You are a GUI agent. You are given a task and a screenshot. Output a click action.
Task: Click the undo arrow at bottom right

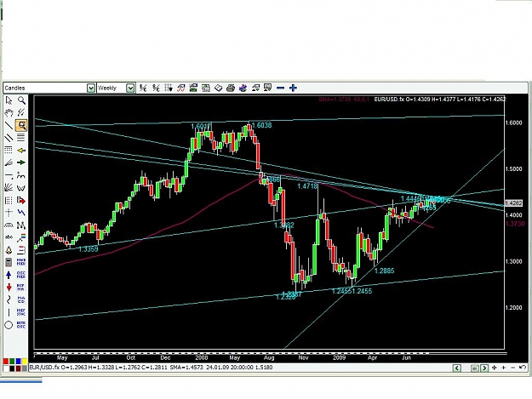click(x=523, y=368)
